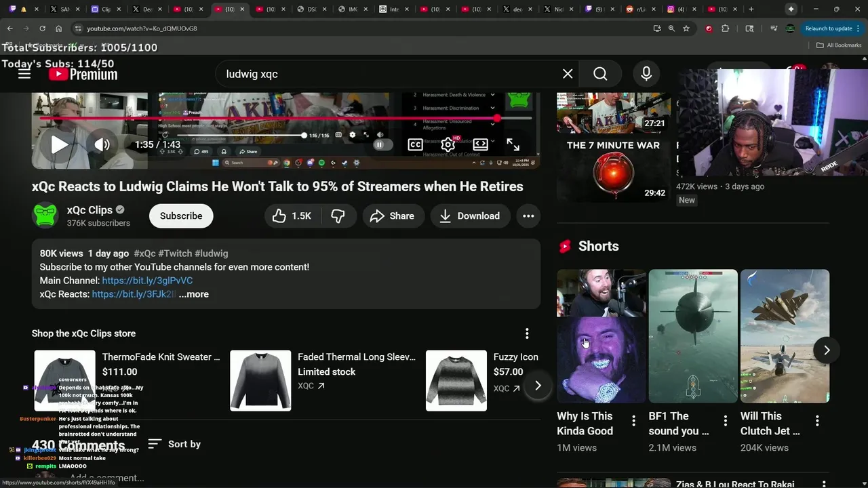
Task: Open browser zoom magnifier icon
Action: pos(671,28)
